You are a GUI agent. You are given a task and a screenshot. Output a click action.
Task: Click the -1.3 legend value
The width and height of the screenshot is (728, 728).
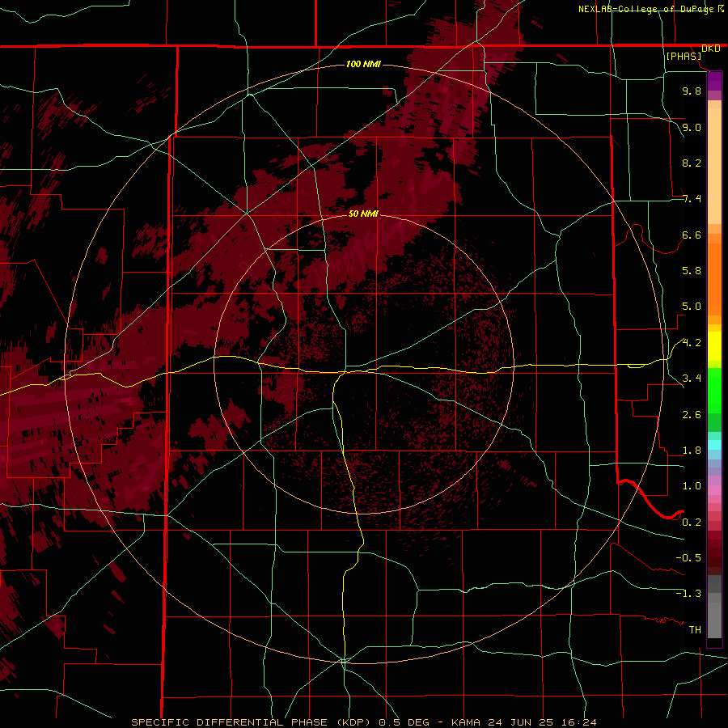(x=688, y=594)
